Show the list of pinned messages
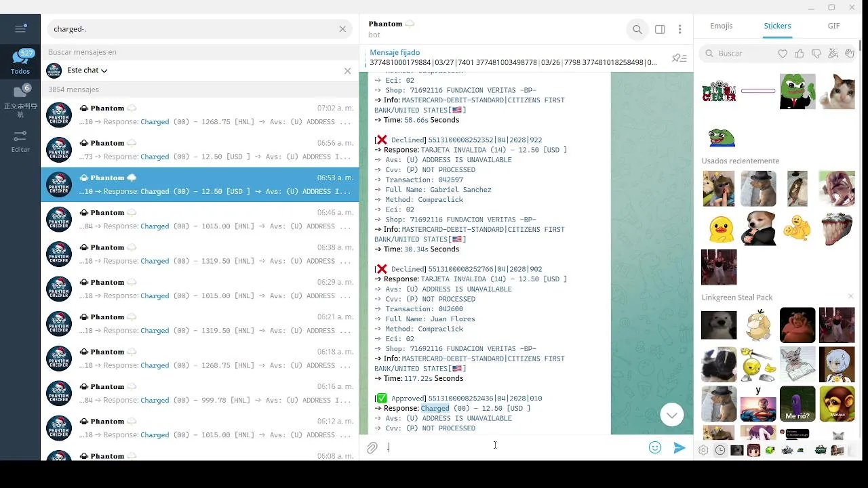The width and height of the screenshot is (868, 488). click(x=679, y=58)
